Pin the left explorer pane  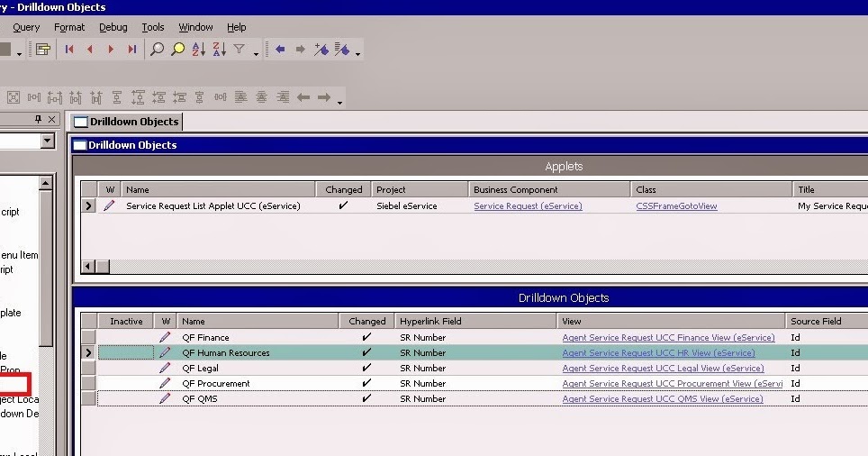tap(38, 119)
